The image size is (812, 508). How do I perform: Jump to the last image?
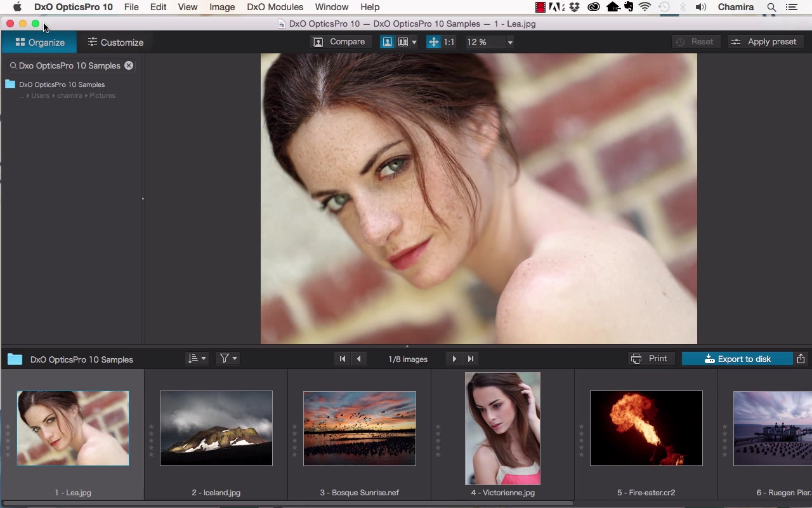click(x=471, y=359)
